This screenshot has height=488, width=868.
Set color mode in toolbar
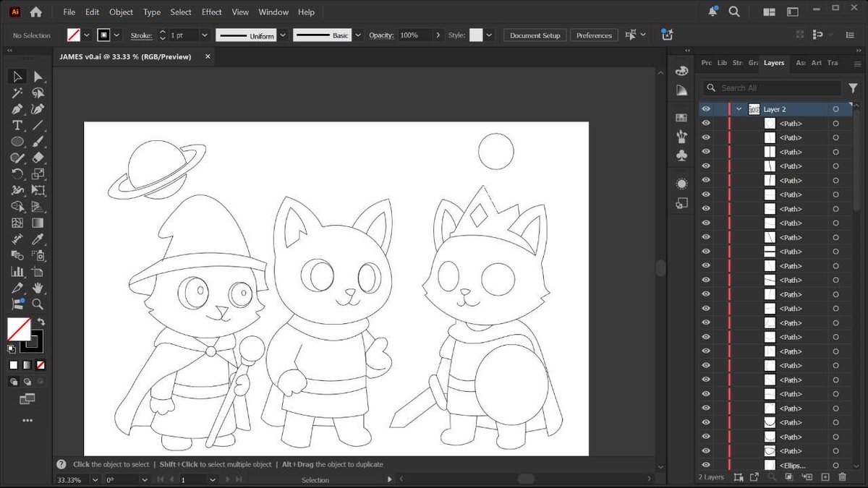[14, 365]
